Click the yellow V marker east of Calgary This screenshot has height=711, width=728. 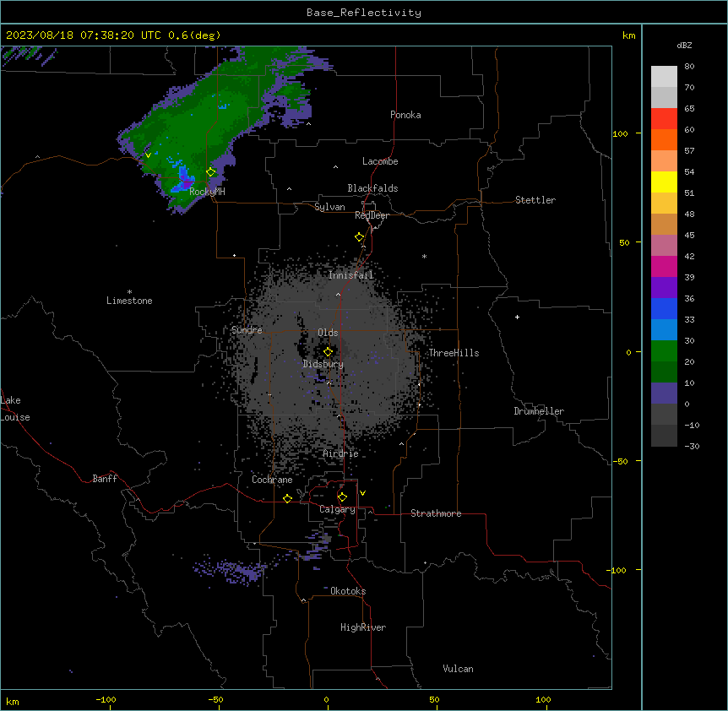362,493
